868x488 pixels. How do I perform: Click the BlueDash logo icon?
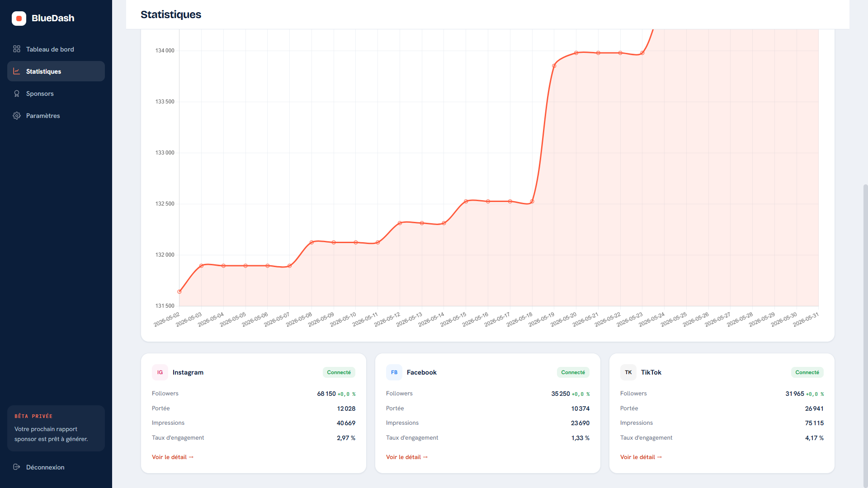[19, 19]
